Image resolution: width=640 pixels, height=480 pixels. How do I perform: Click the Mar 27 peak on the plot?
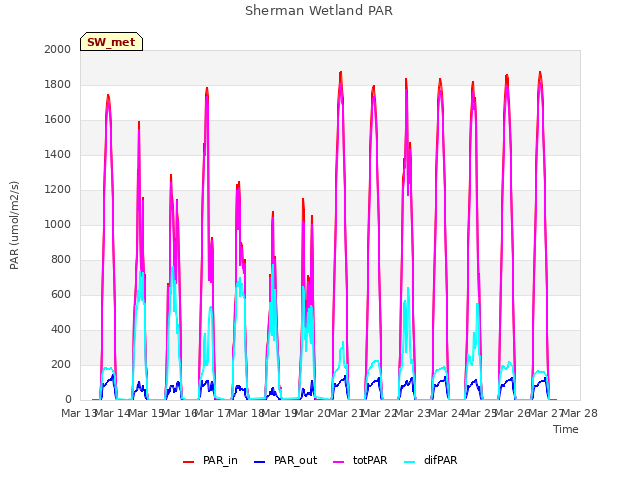(540, 73)
